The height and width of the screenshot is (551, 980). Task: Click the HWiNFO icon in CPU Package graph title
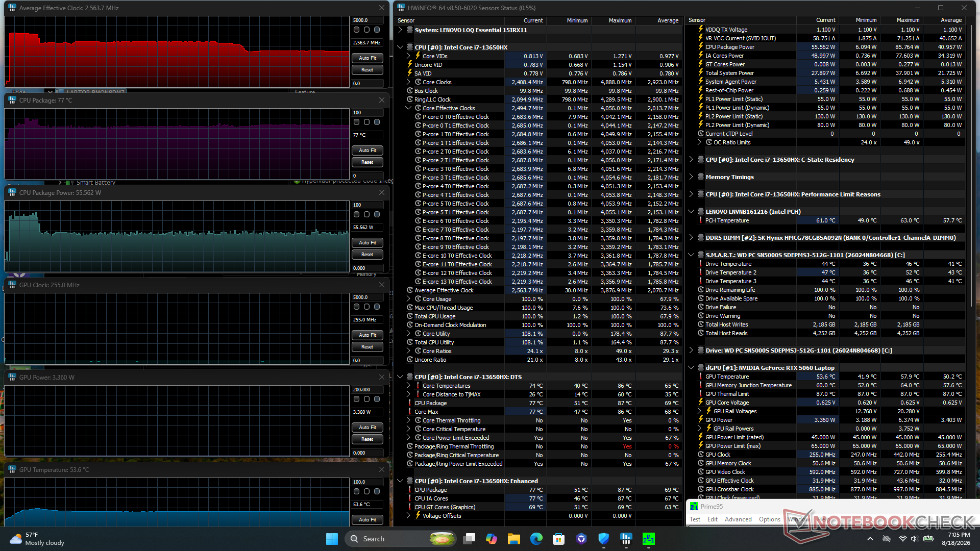click(x=12, y=100)
